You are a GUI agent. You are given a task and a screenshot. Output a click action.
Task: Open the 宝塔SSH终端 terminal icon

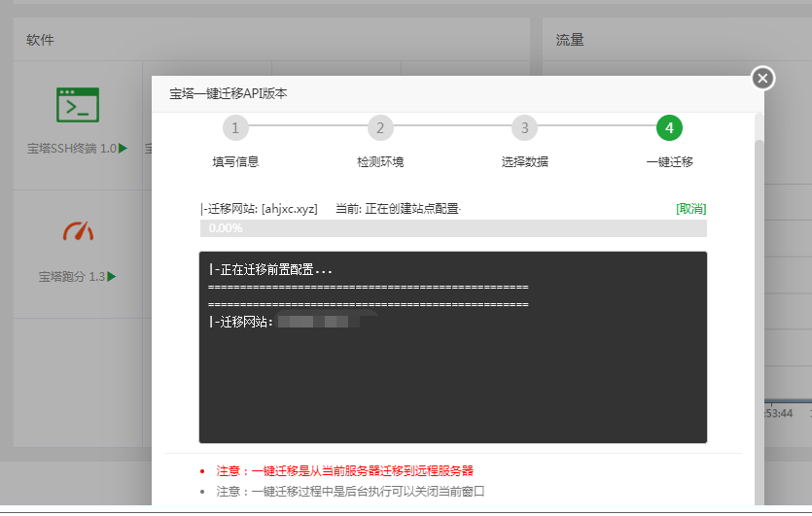point(78,105)
